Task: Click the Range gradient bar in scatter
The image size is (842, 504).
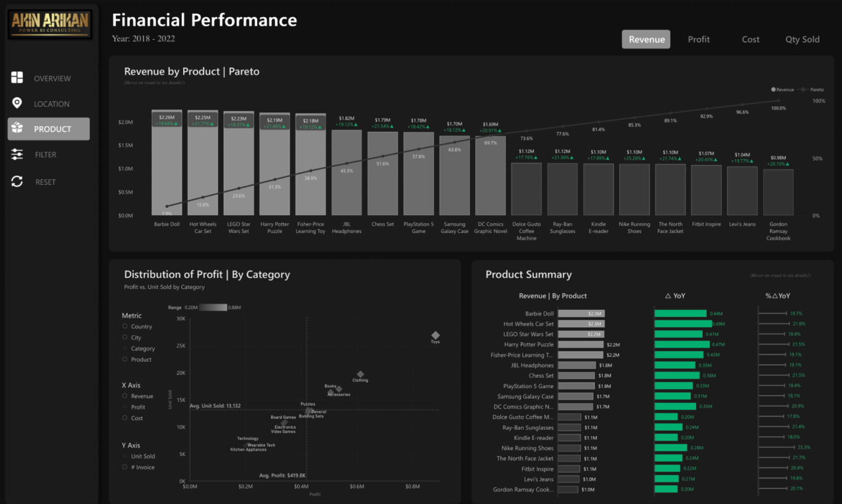Action: click(213, 307)
